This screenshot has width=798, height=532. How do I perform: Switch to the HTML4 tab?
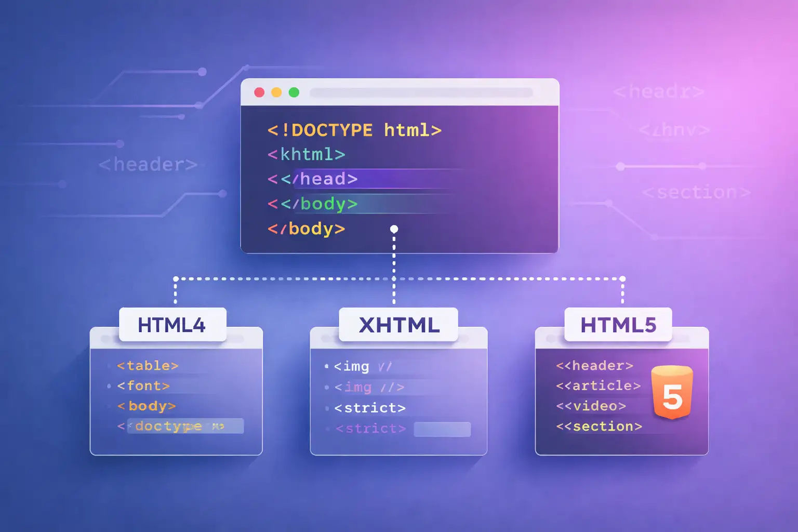point(172,325)
